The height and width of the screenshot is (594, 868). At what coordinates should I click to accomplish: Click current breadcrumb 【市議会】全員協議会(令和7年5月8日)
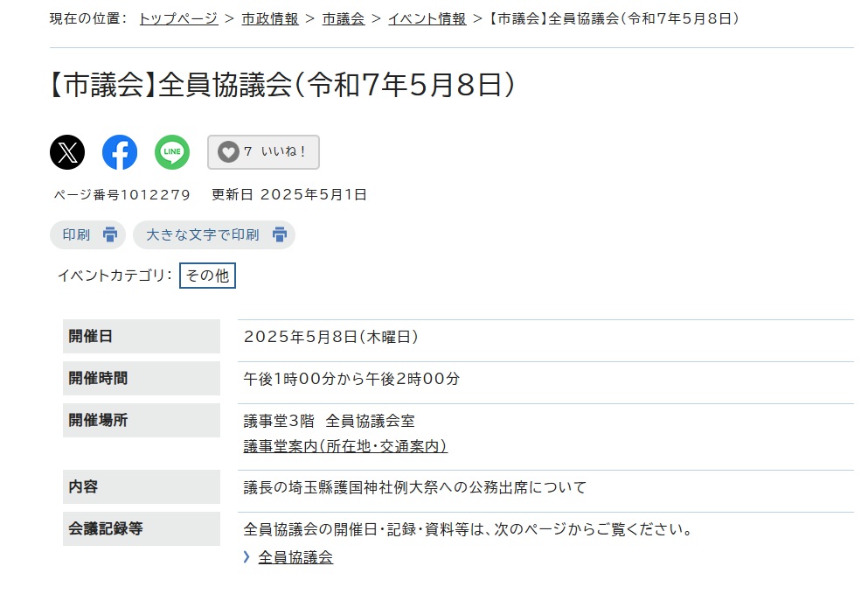coord(614,19)
